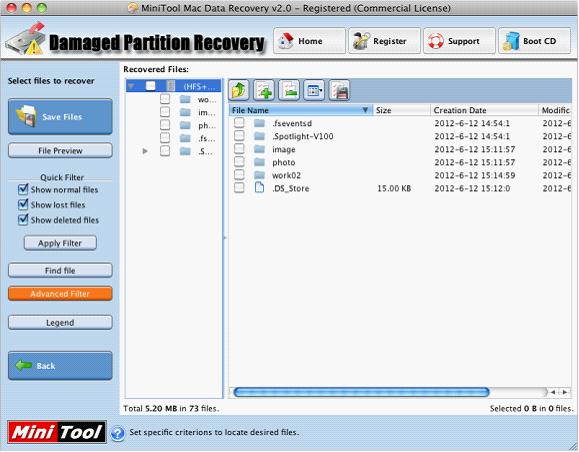Screen dimensions: 579x452
Task: Click the scroll left arrow of file list
Action: 553,392
